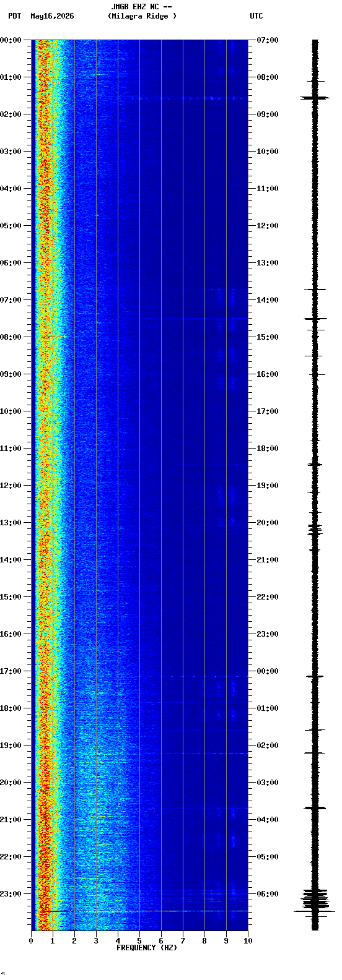Click the PDT-axis label "12:00"
Viewport: 342px width, 980px height.
click(x=11, y=486)
